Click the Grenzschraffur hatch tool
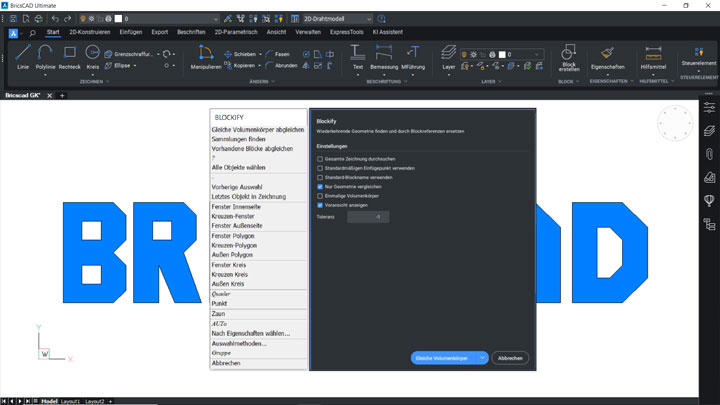720x405 pixels. tap(129, 54)
